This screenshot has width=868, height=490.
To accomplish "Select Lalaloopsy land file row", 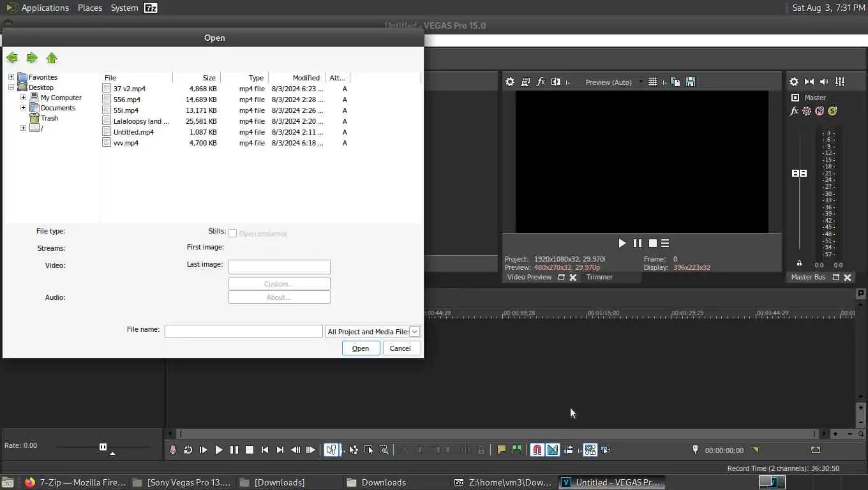I will click(x=227, y=121).
